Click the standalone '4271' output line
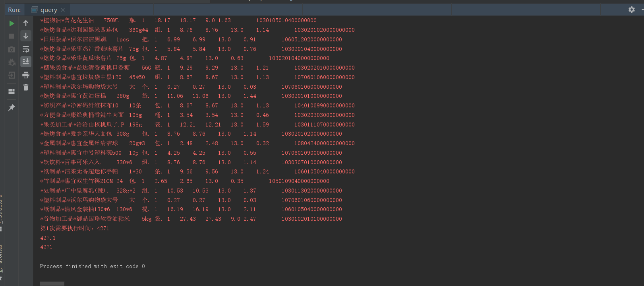Viewport: 644px width, 286px height. (46, 247)
